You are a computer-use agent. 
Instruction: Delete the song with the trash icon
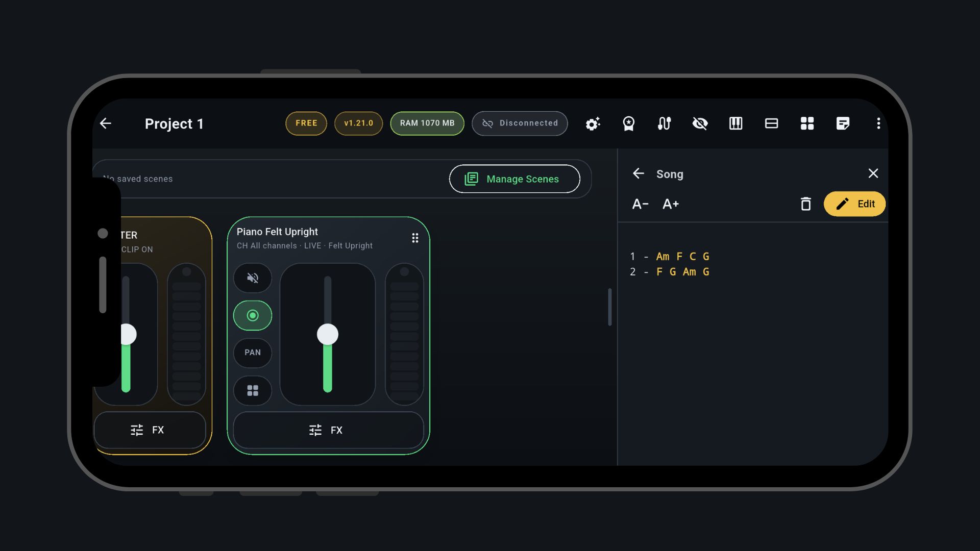click(x=805, y=204)
